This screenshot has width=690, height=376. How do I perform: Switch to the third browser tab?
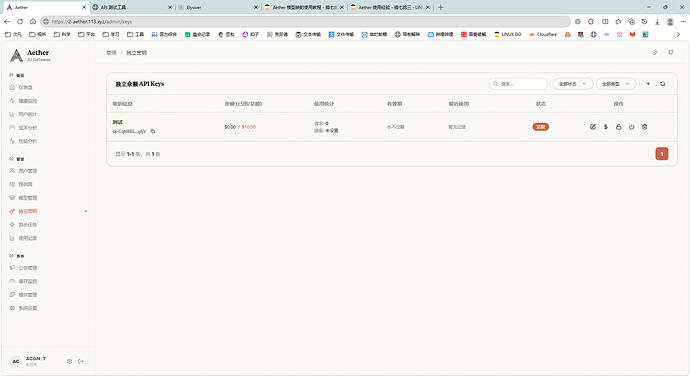[218, 7]
